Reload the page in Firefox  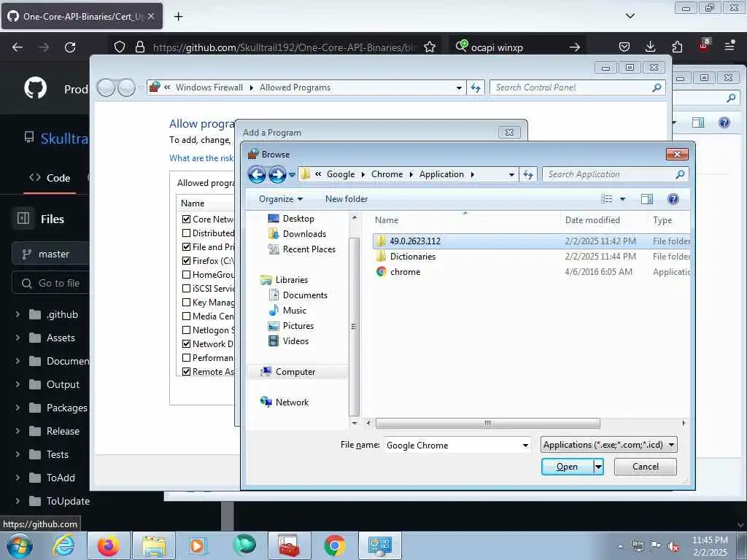click(70, 47)
